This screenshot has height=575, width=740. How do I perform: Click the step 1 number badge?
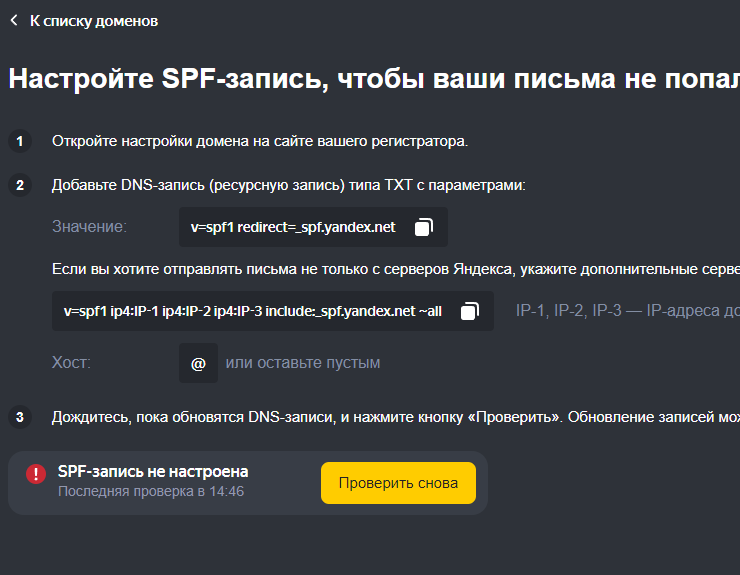pyautogui.click(x=20, y=141)
